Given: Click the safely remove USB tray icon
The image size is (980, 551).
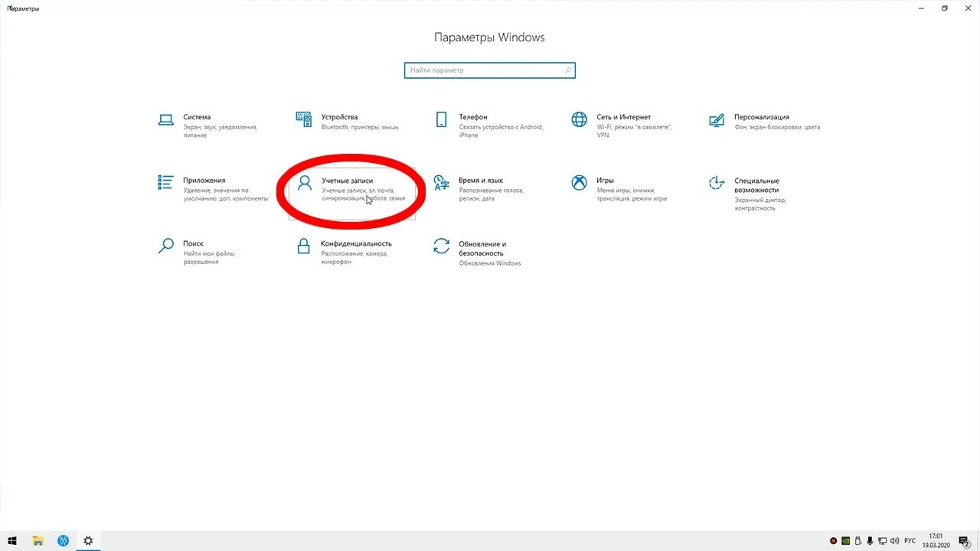Looking at the screenshot, I should (859, 541).
